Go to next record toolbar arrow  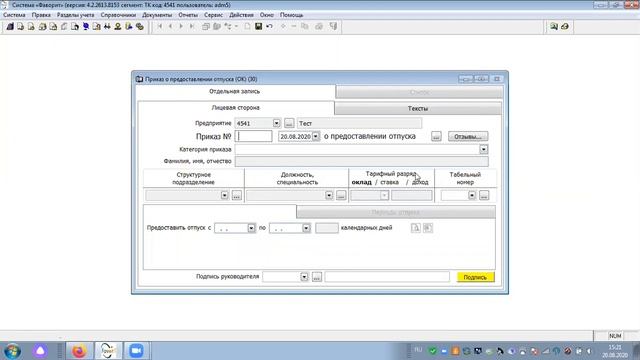(x=181, y=27)
